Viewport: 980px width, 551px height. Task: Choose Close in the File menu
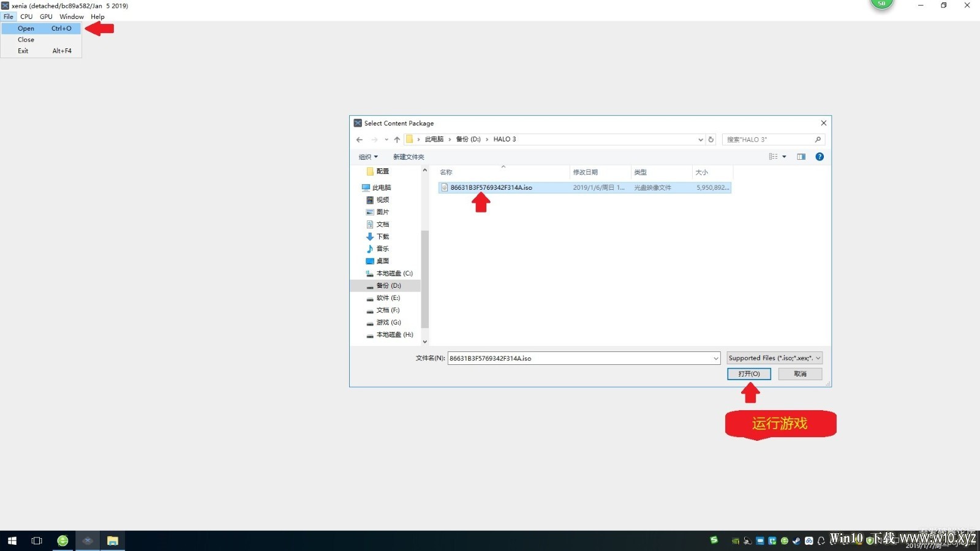click(x=41, y=40)
